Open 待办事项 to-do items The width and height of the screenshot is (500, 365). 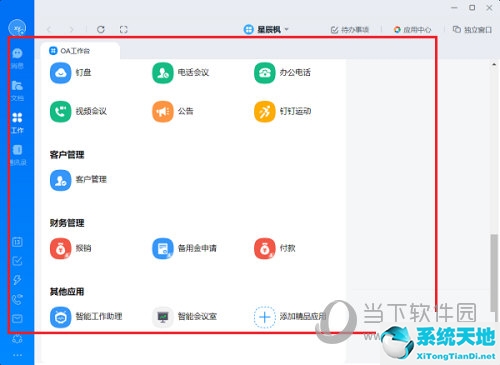[350, 30]
